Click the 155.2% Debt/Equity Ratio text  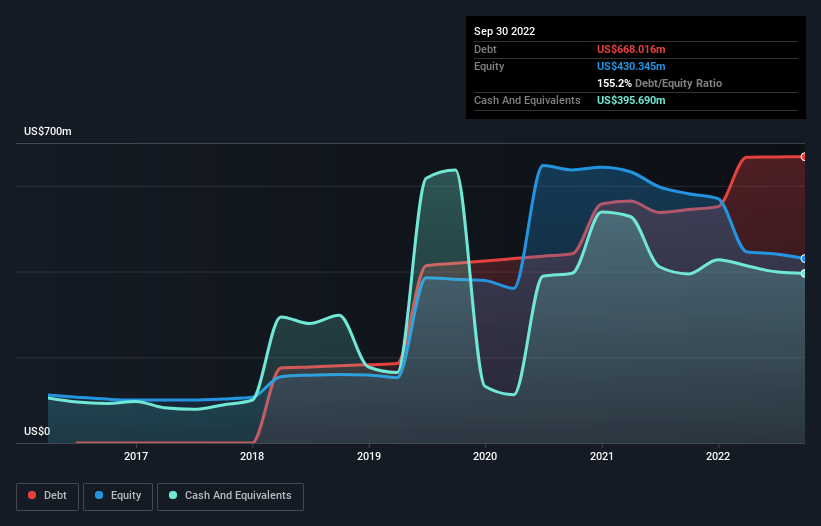click(x=659, y=83)
